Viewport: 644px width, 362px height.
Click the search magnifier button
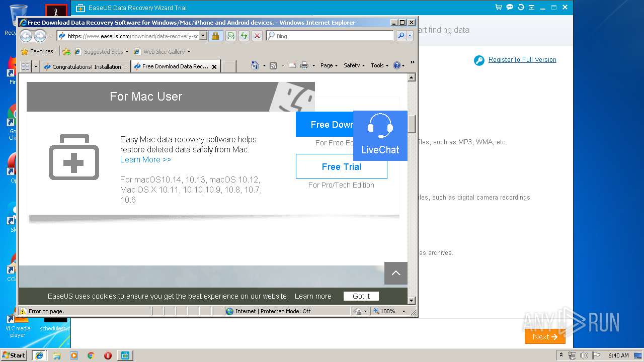[401, 36]
